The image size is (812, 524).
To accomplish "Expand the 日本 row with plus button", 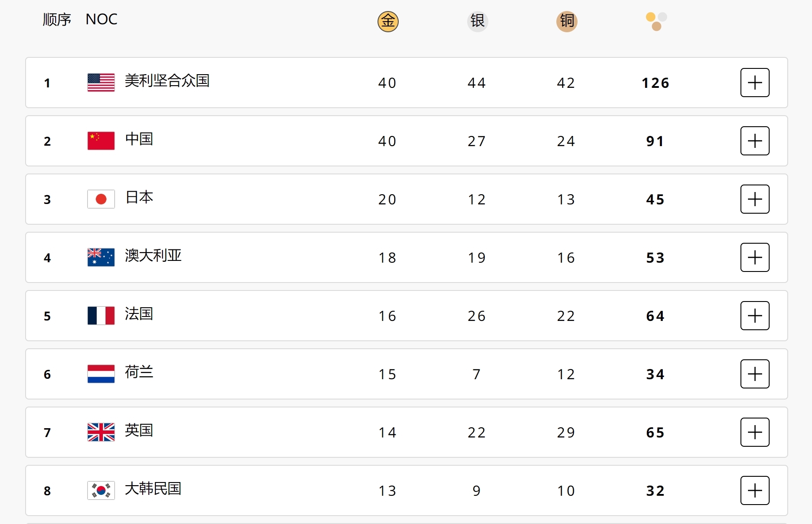I will pos(755,199).
